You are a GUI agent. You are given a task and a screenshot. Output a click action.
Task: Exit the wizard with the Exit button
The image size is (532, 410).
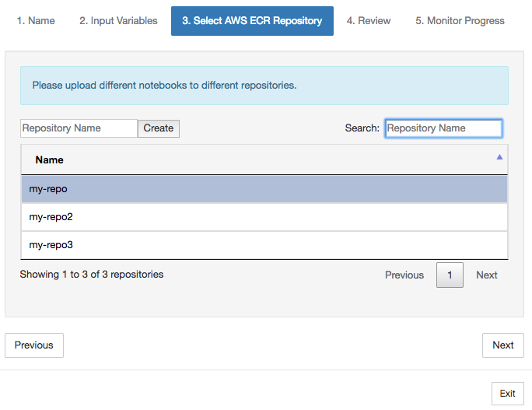[507, 394]
